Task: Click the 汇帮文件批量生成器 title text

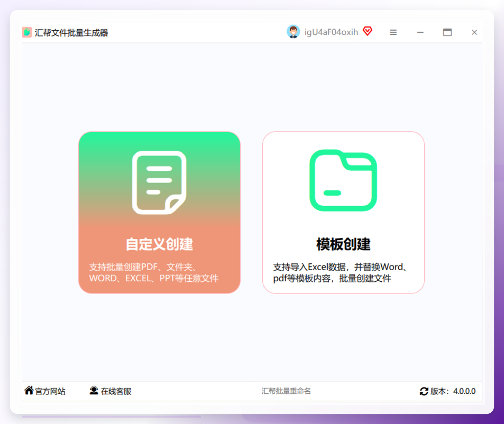Action: tap(72, 33)
